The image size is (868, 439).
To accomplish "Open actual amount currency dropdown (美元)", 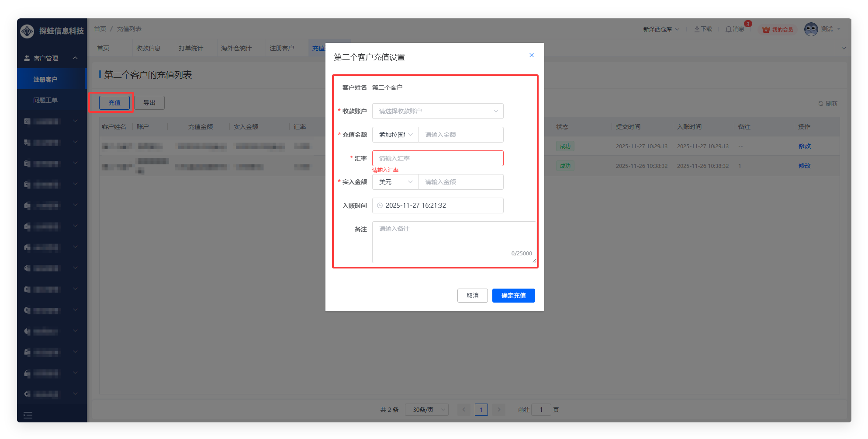I will 395,182.
